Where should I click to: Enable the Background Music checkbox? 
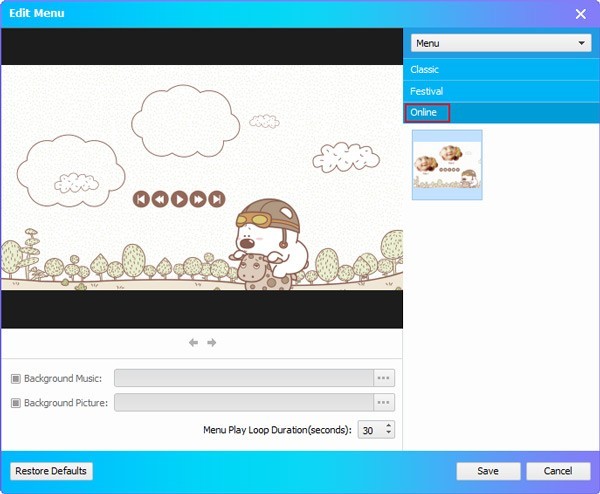tap(16, 378)
